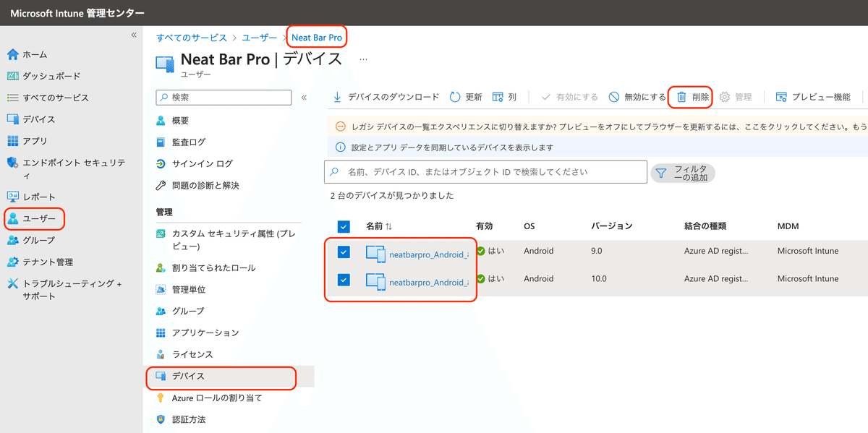Open the Columns chooser
The image size is (868, 433).
click(x=504, y=97)
